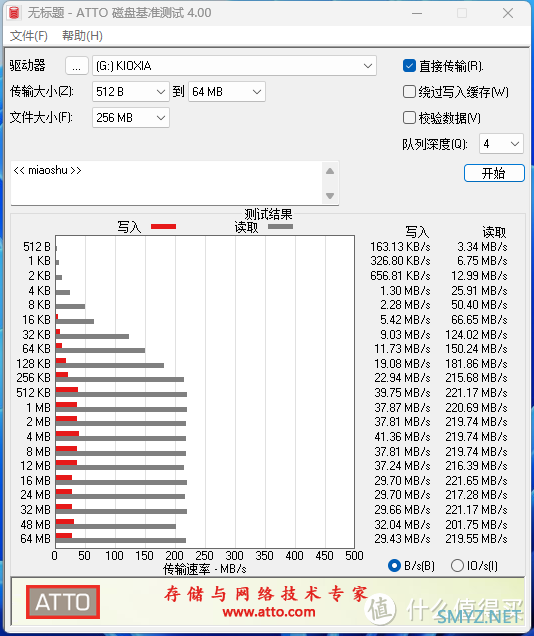
Task: Click the 216.39 MB/s read value
Action: tap(476, 466)
